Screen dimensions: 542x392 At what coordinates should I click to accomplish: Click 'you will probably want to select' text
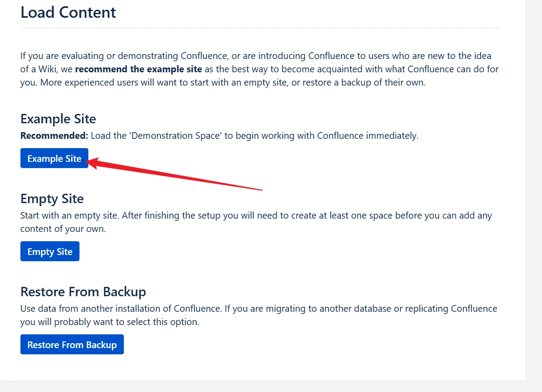(x=89, y=322)
